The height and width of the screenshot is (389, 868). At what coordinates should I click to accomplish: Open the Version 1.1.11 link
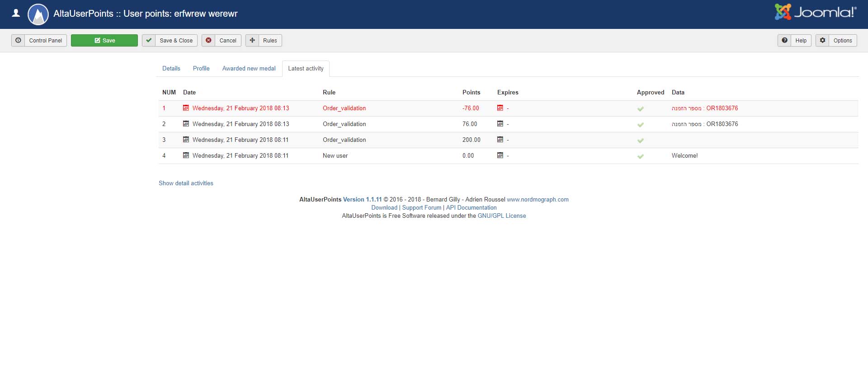coord(363,199)
